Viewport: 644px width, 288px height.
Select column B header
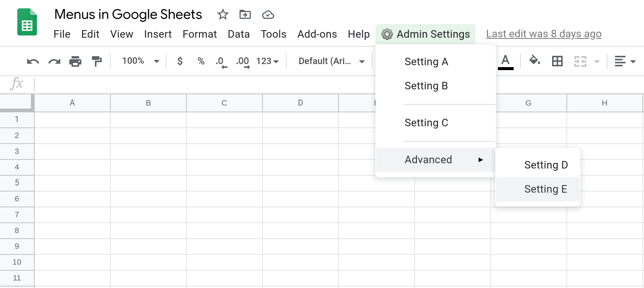[x=148, y=103]
